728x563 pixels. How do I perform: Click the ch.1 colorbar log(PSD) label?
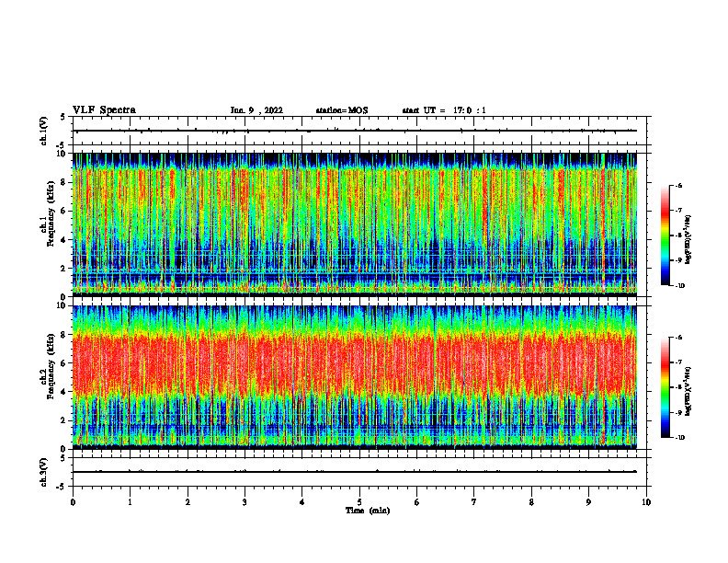click(x=688, y=240)
